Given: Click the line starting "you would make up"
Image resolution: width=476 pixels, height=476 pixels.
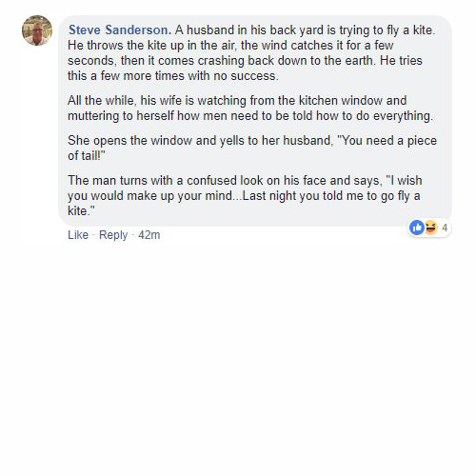Looking at the screenshot, I should [244, 196].
